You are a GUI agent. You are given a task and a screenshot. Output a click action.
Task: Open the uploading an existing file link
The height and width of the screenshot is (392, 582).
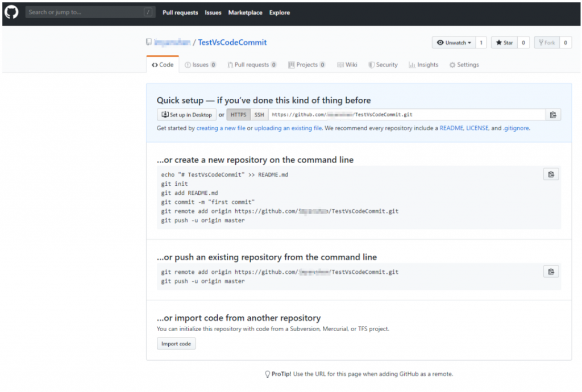click(x=288, y=128)
